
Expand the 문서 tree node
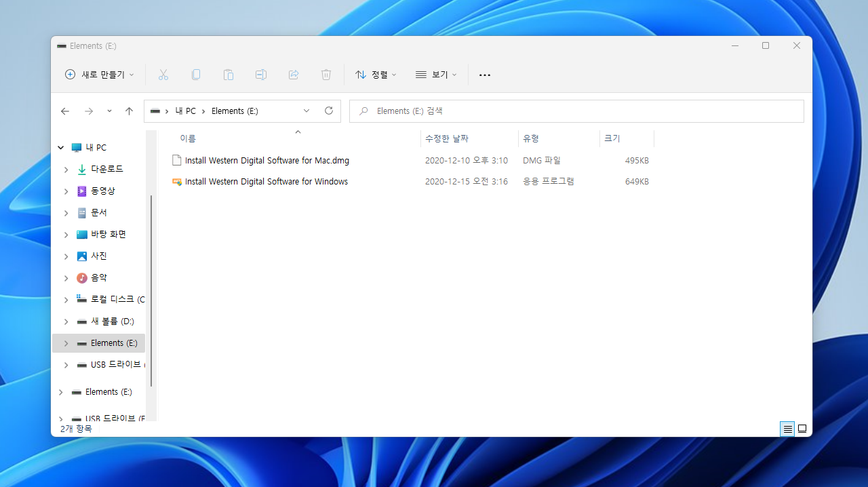(x=66, y=213)
